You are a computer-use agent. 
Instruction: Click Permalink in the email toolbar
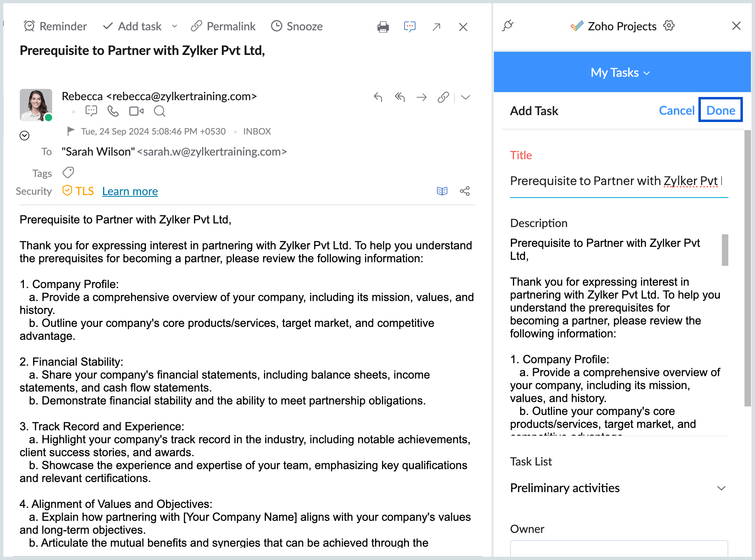tap(223, 27)
